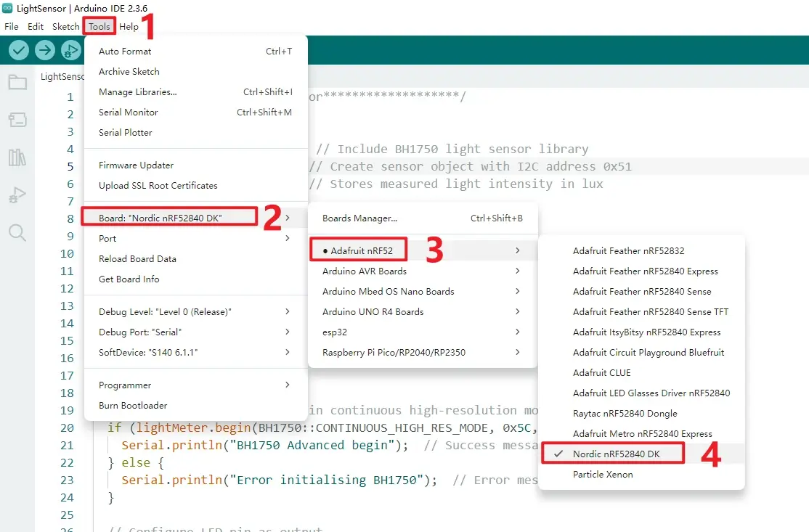The width and height of the screenshot is (809, 532).
Task: Select Adafruit ItsyBitsy nRF52840 Express
Action: click(x=641, y=332)
